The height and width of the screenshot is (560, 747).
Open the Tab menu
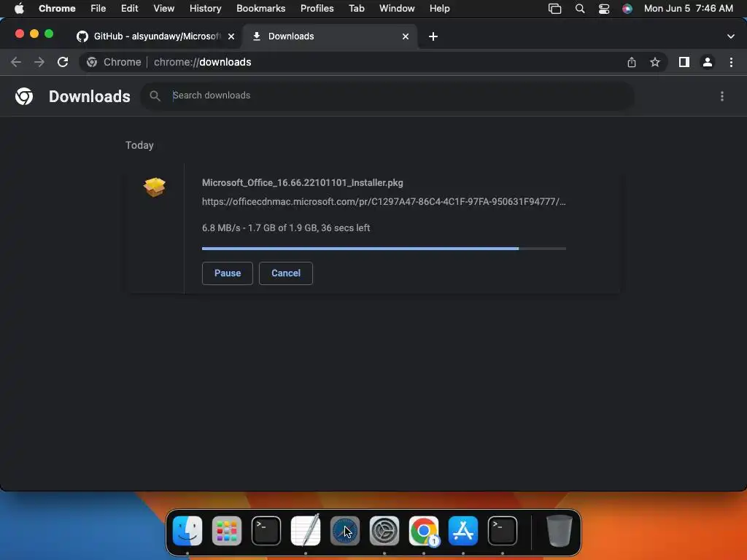pos(356,9)
